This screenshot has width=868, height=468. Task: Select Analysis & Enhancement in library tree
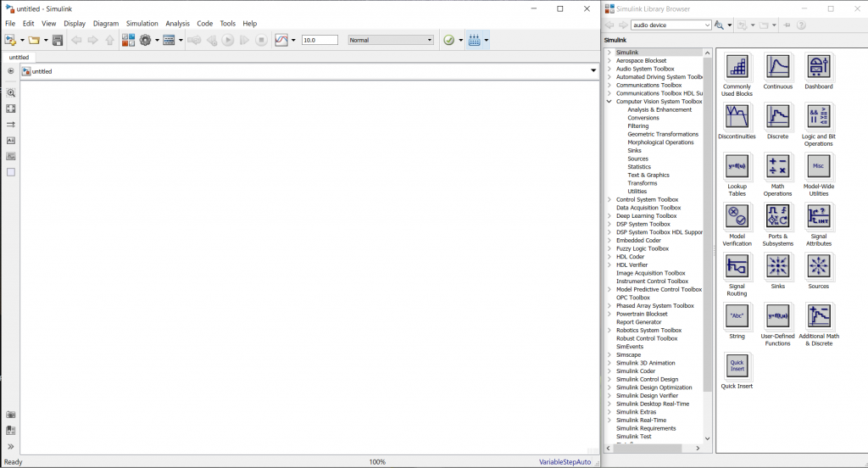point(659,109)
